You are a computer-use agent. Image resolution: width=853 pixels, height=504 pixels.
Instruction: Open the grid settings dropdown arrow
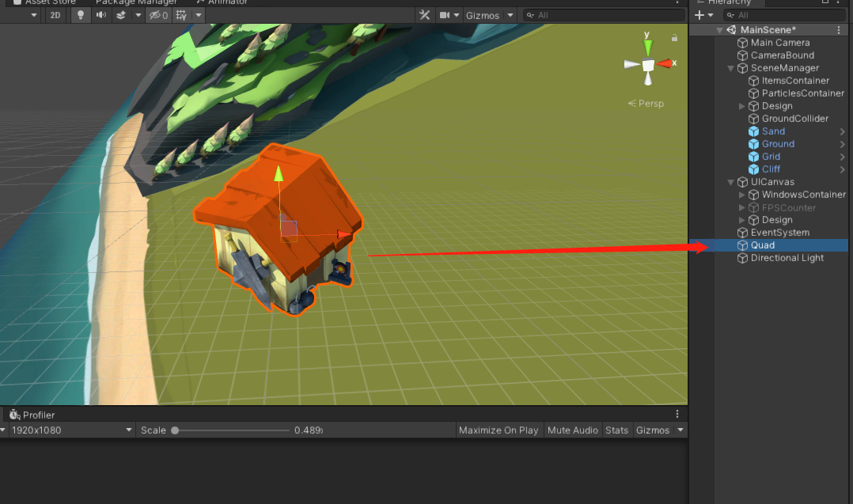click(x=199, y=15)
